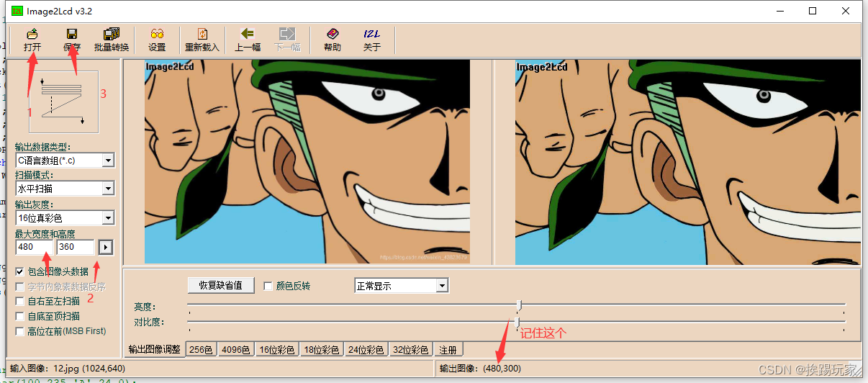Click the 对比度 contrast slider handle

[517, 322]
